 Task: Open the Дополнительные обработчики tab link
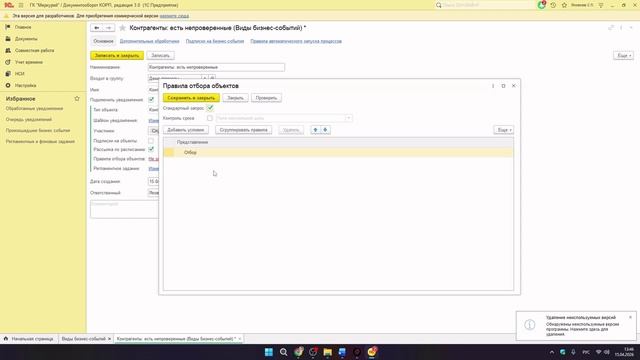tap(149, 41)
